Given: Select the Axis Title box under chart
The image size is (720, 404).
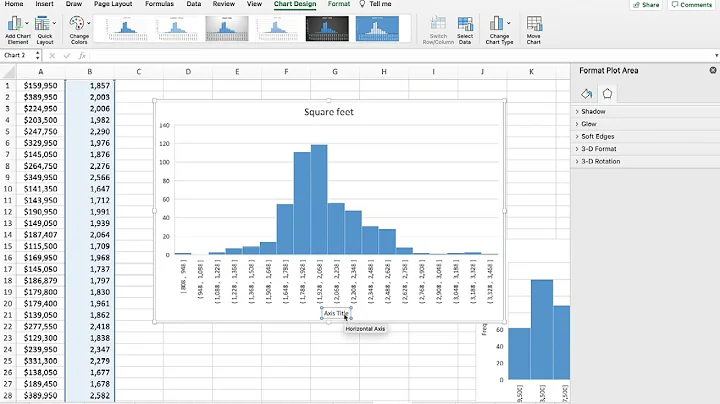Looking at the screenshot, I should [336, 314].
